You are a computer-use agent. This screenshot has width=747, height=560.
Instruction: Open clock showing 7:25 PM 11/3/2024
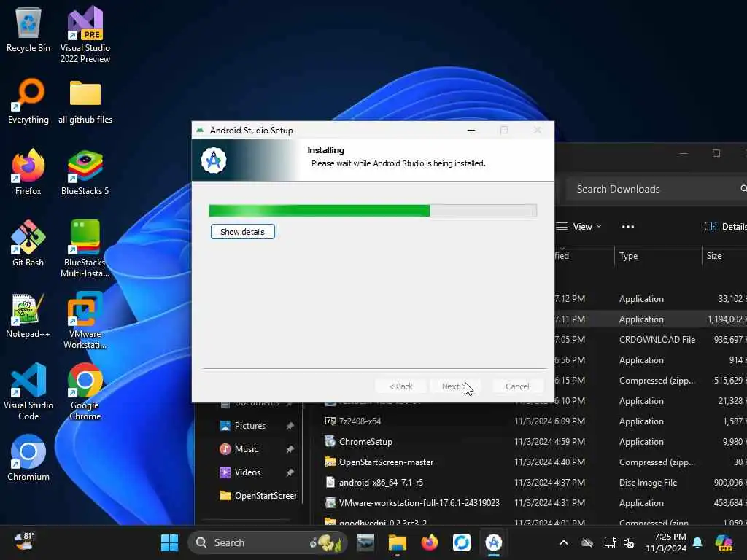tap(666, 542)
